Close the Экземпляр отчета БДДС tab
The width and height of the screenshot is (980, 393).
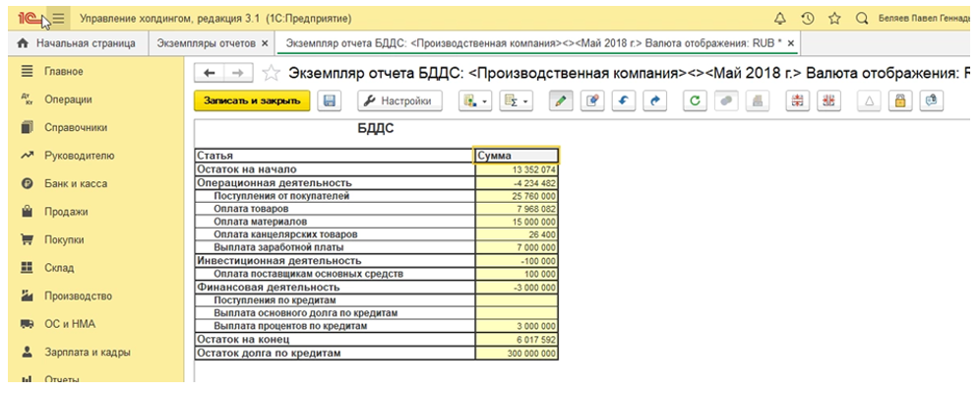click(x=791, y=43)
